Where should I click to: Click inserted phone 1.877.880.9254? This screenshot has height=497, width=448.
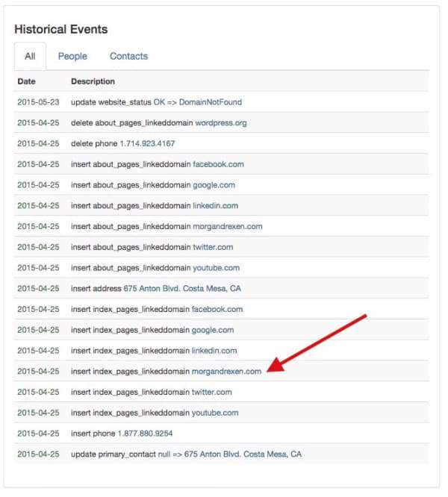click(145, 434)
